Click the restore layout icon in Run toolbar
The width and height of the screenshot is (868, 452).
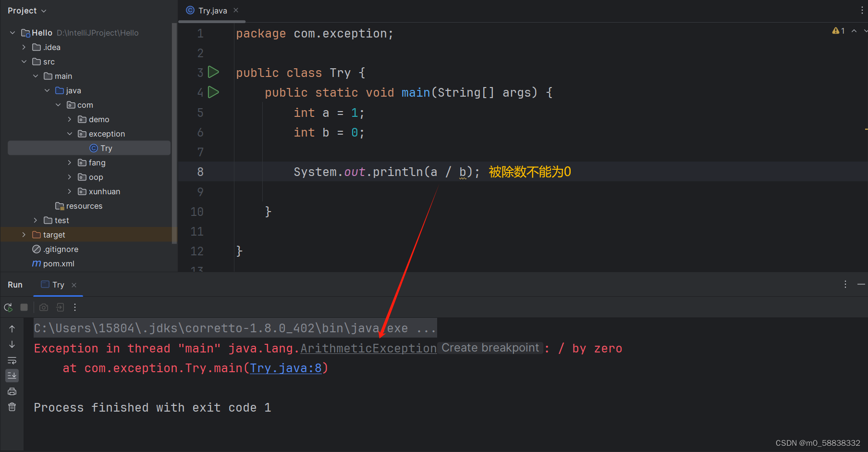[60, 307]
